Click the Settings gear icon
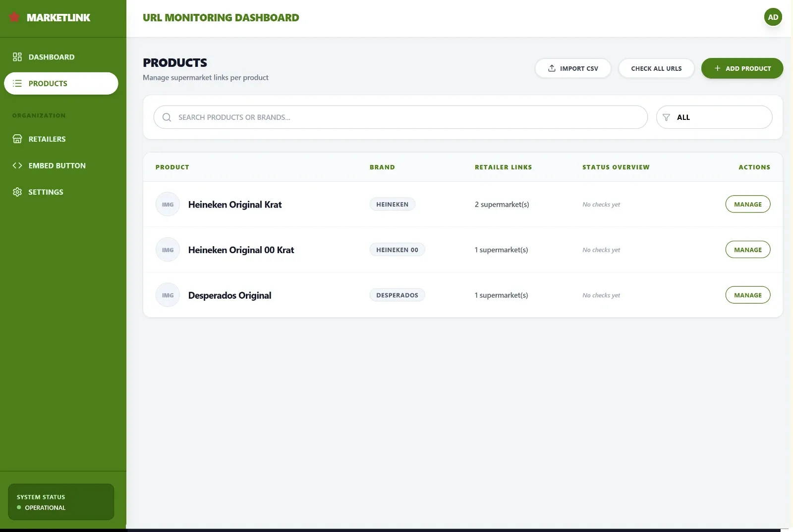The image size is (793, 532). click(x=17, y=192)
